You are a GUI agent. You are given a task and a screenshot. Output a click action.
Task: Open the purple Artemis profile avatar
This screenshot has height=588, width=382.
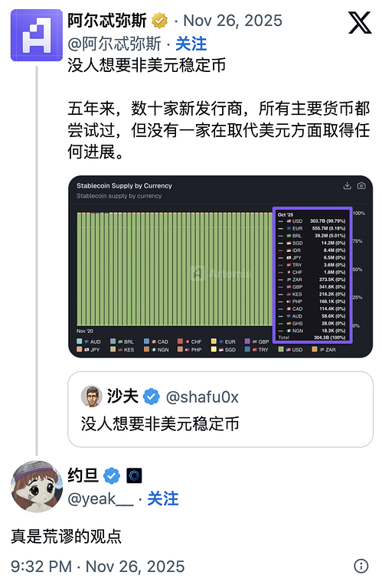point(37,35)
